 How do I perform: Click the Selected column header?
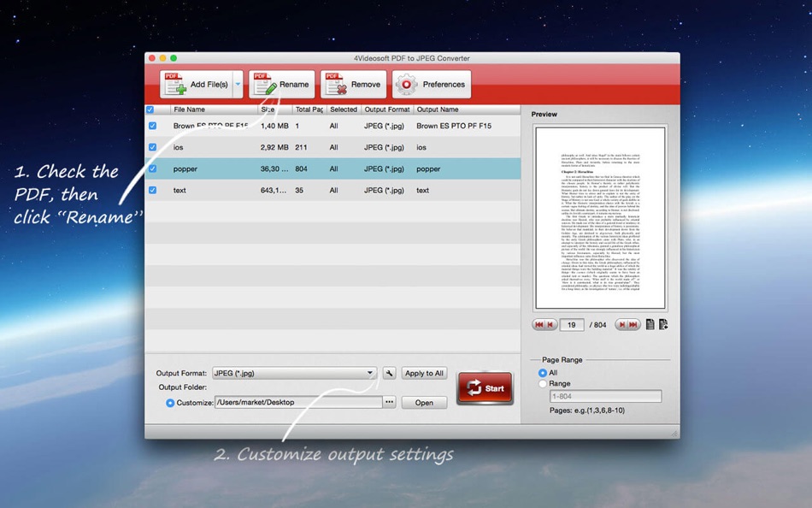[344, 109]
